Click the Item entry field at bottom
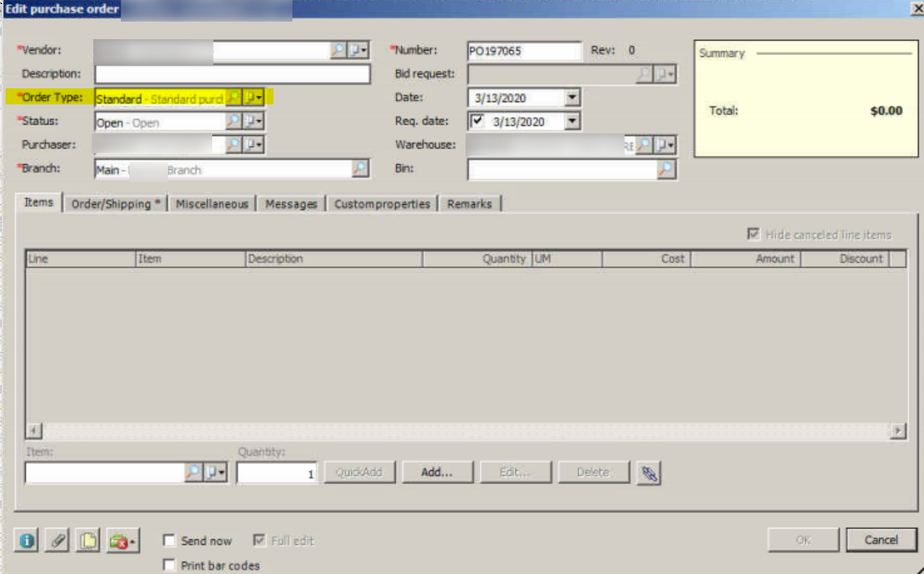 [x=105, y=473]
